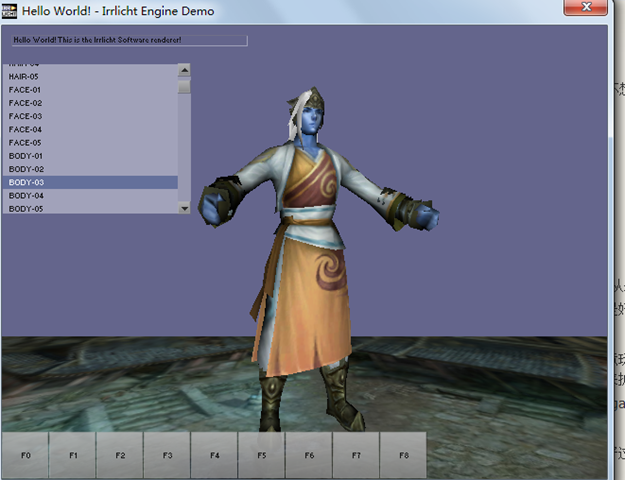Screen dimensions: 625x480
Task: Click the 'Hello World! This is the Irrlicht' text box
Action: point(130,40)
